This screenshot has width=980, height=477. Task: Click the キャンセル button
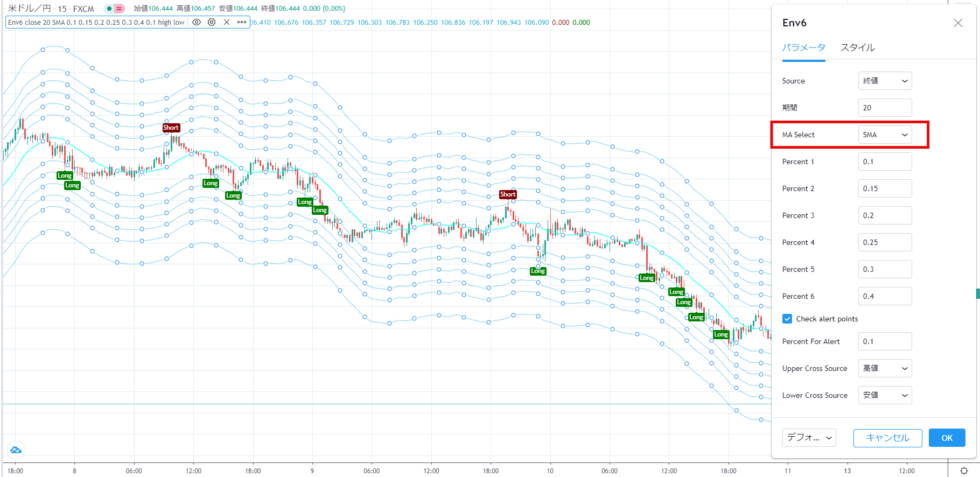pyautogui.click(x=887, y=438)
